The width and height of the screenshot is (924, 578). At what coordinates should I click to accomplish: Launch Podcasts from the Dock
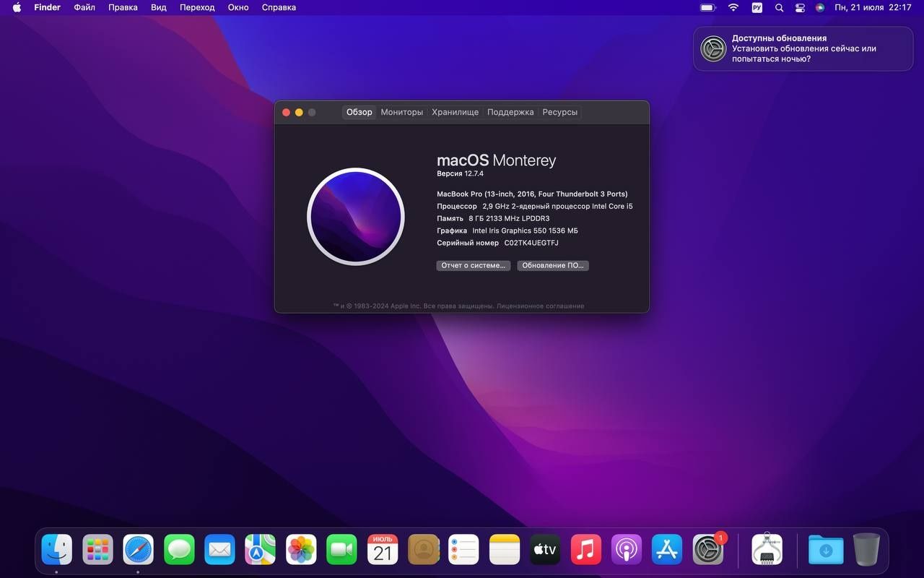click(x=627, y=550)
